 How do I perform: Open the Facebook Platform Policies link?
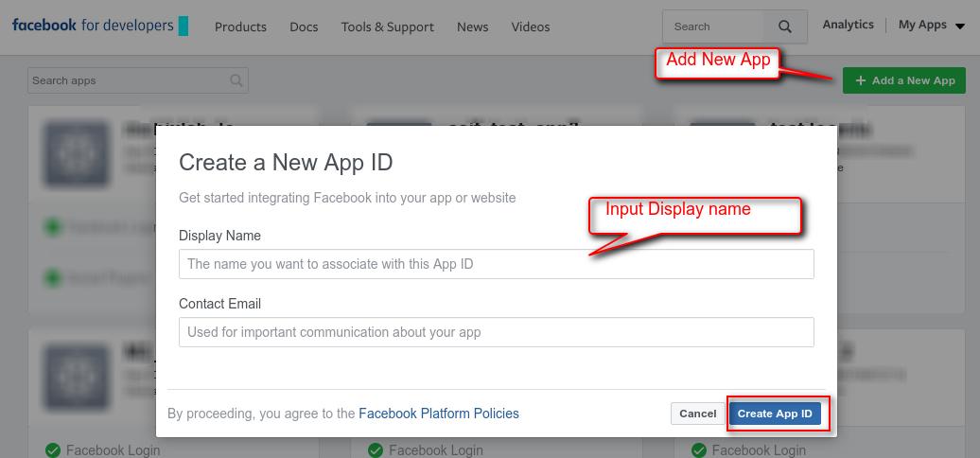tap(439, 414)
